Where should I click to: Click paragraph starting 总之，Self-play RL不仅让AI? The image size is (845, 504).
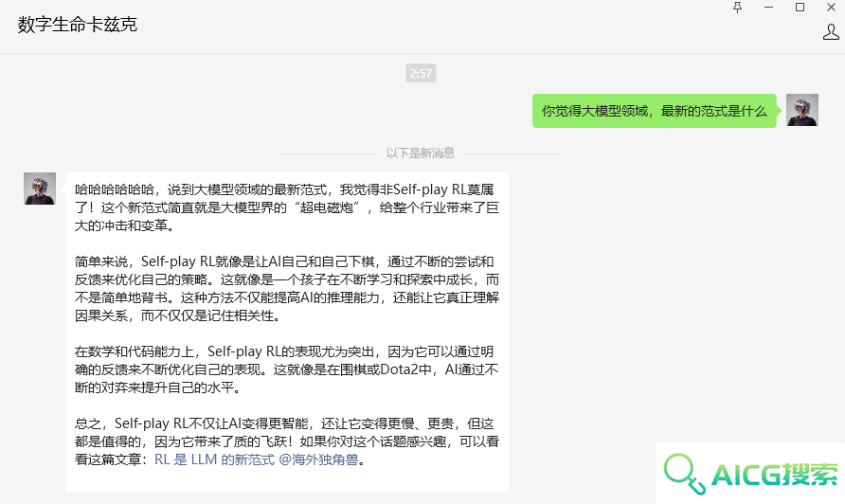287,441
